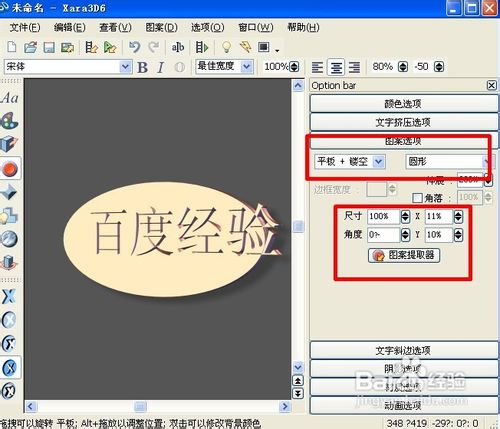Image resolution: width=500 pixels, height=429 pixels.
Task: Select the shadow options tool icon
Action: coord(9,216)
